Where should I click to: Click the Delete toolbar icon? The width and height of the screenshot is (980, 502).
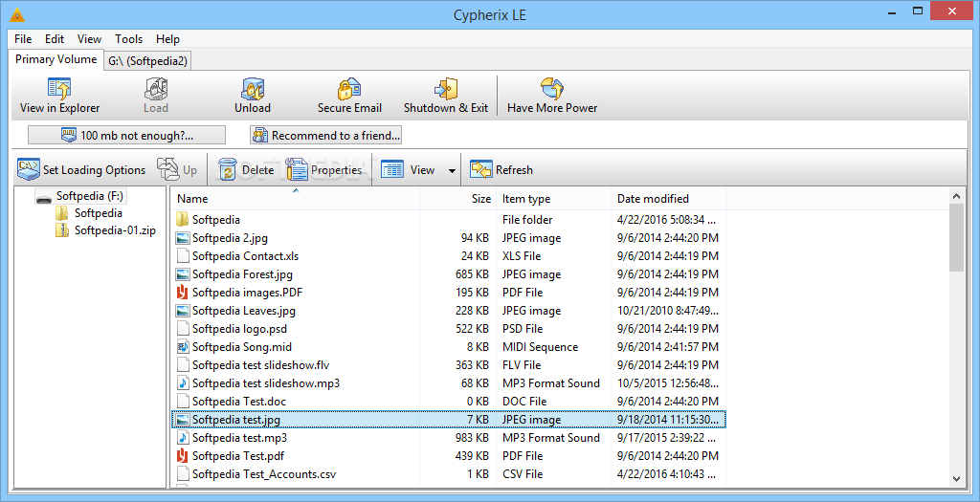[x=228, y=170]
